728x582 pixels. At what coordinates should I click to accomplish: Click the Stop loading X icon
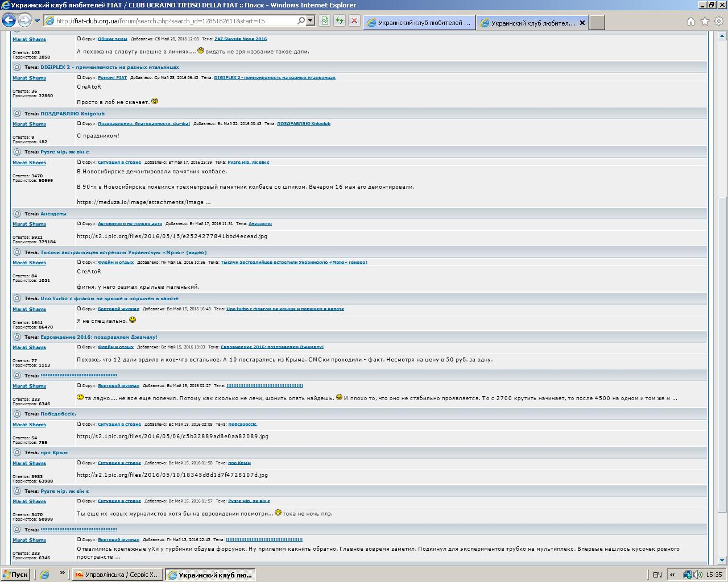coord(354,20)
